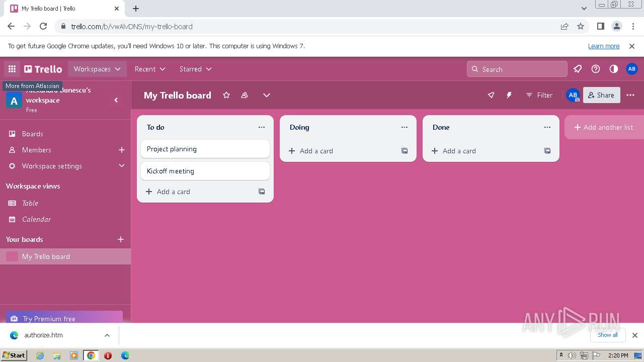
Task: Click the Trello home logo
Action: (43, 69)
